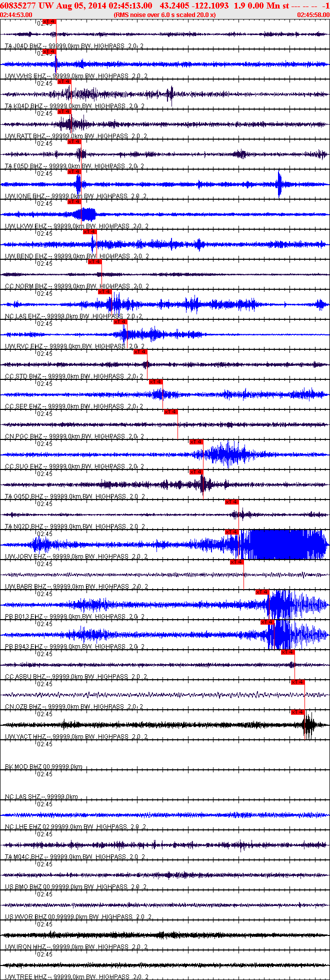
Task: Click the red pick marker on UW BABR trace
Action: point(237,562)
